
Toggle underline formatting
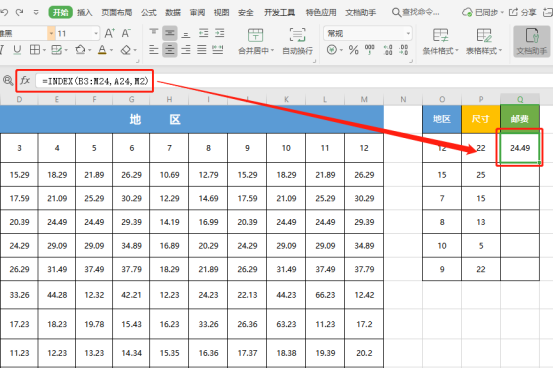17,50
